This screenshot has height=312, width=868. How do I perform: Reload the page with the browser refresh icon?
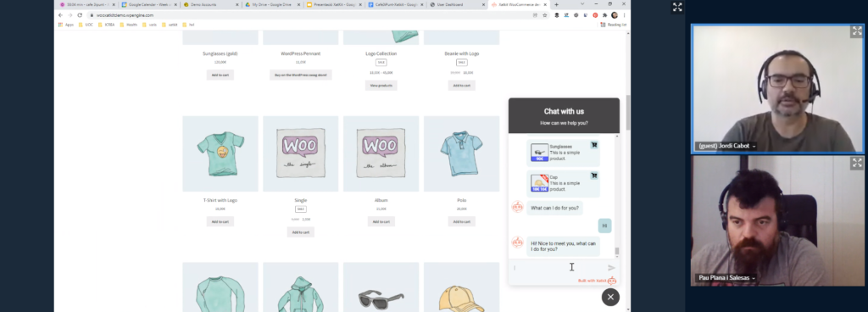(x=80, y=15)
